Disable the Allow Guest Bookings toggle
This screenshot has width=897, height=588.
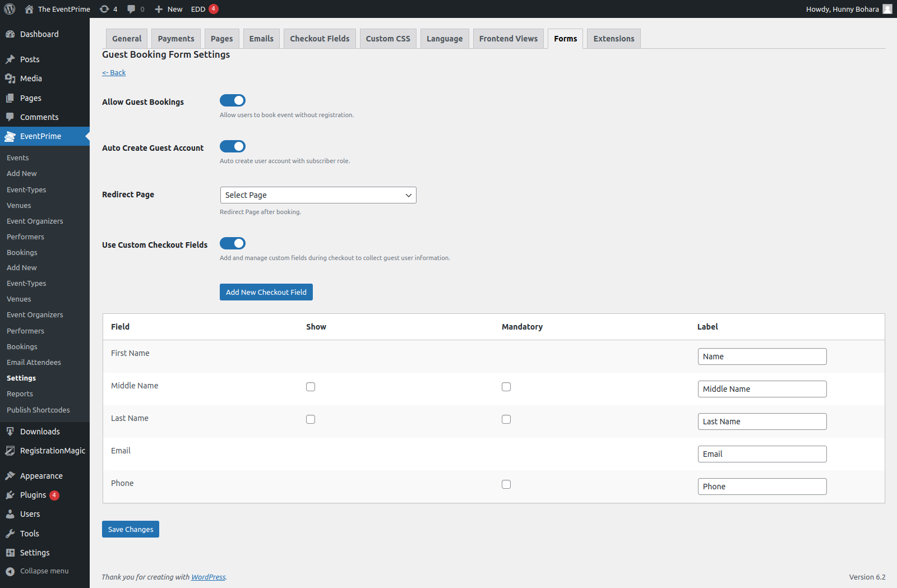(233, 100)
